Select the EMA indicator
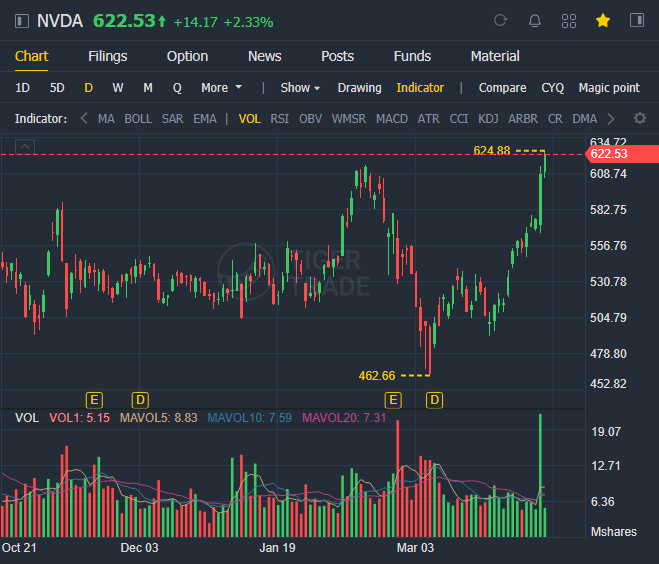Image resolution: width=659 pixels, height=564 pixels. pyautogui.click(x=205, y=119)
